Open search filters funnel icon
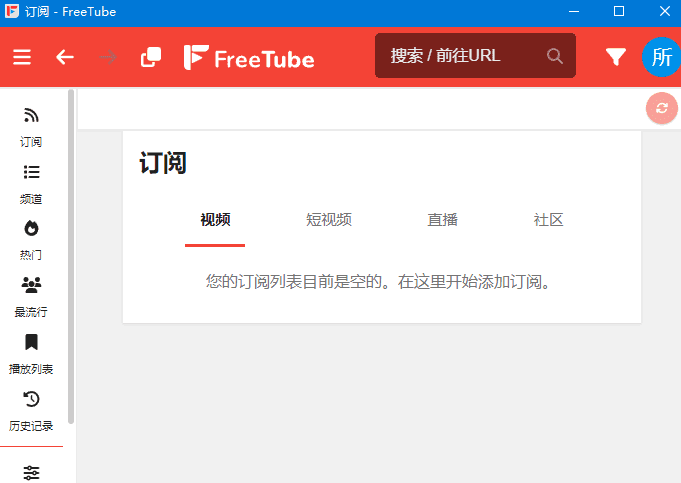 coord(616,57)
